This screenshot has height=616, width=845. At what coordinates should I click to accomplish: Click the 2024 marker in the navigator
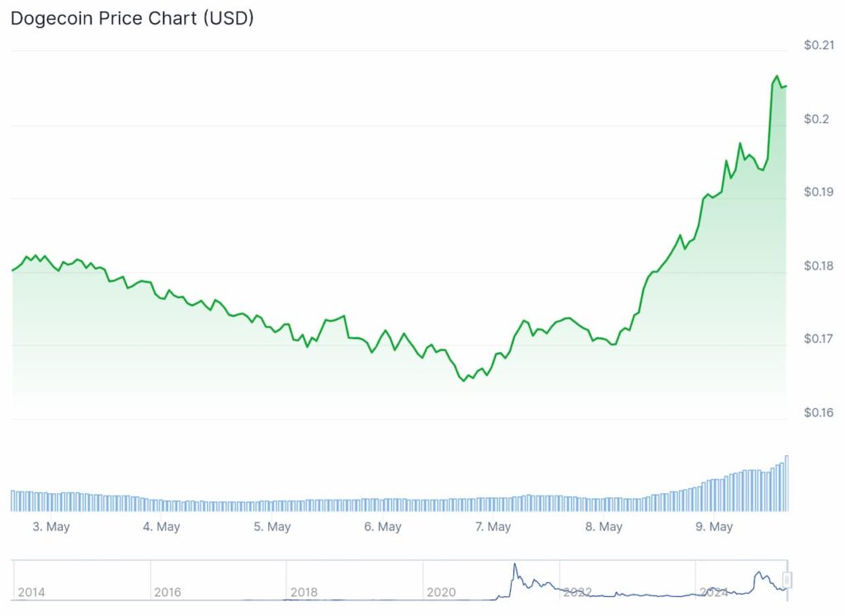point(713,592)
